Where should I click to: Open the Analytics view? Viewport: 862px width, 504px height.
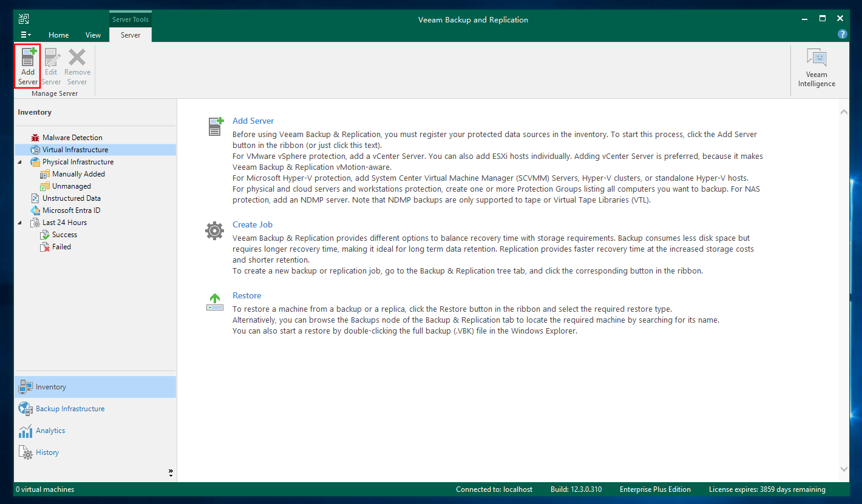tap(95, 431)
